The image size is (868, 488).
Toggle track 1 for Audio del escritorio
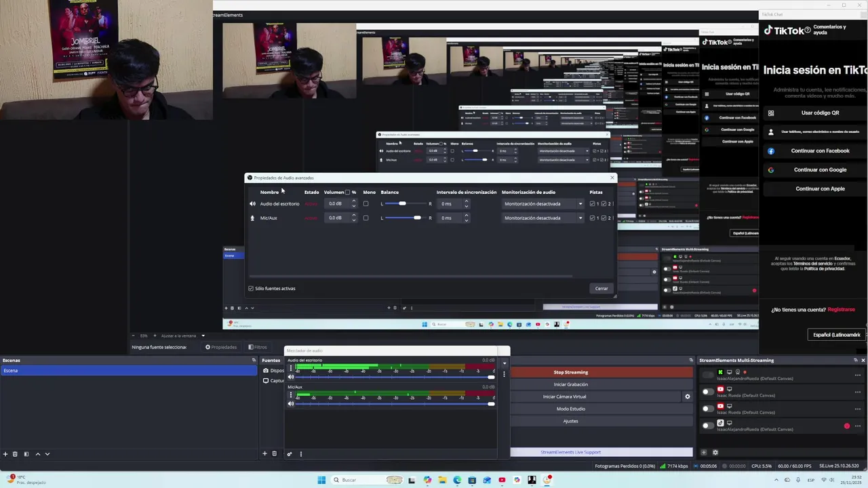click(x=593, y=204)
